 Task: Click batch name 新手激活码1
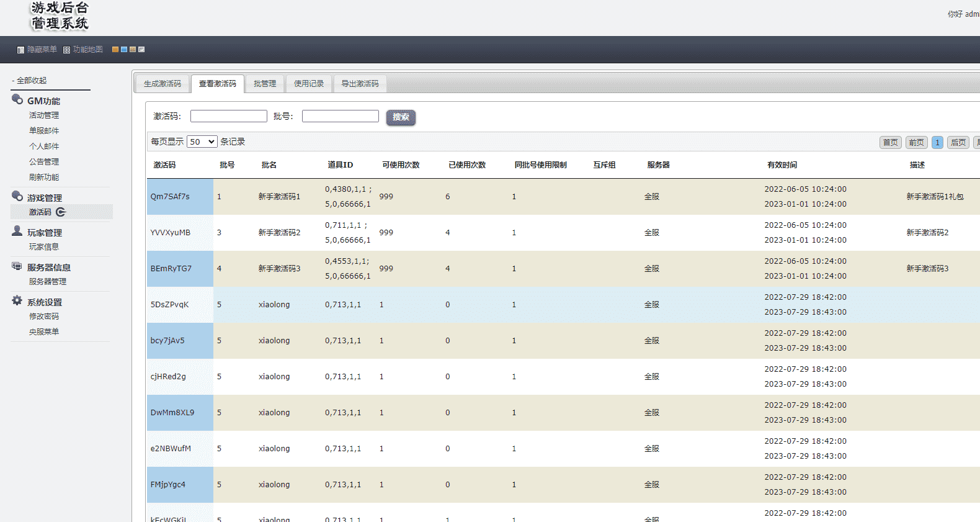point(280,197)
